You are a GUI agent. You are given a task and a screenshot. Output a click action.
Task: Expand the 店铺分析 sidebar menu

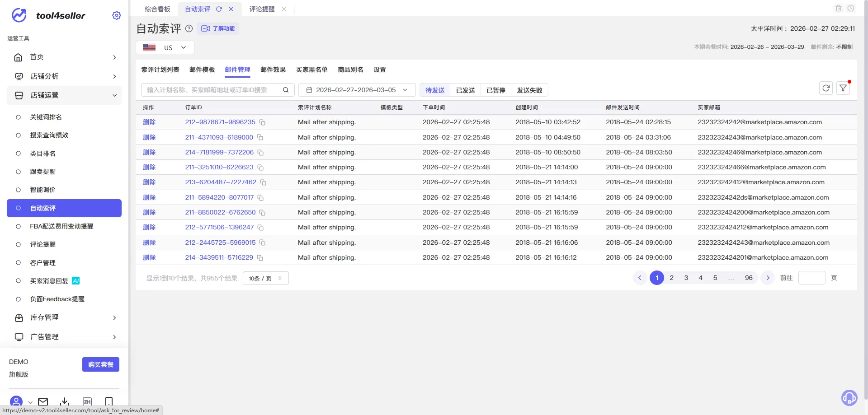[64, 76]
